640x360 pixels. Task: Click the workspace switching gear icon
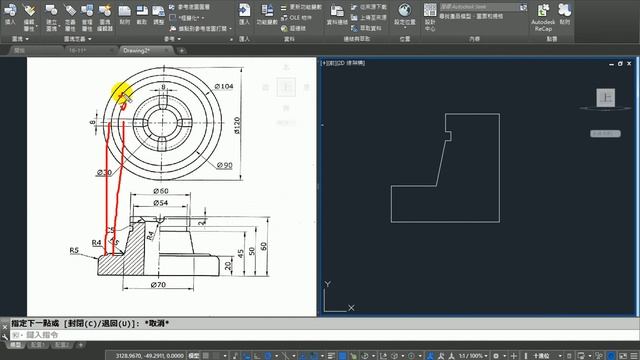[496, 356]
